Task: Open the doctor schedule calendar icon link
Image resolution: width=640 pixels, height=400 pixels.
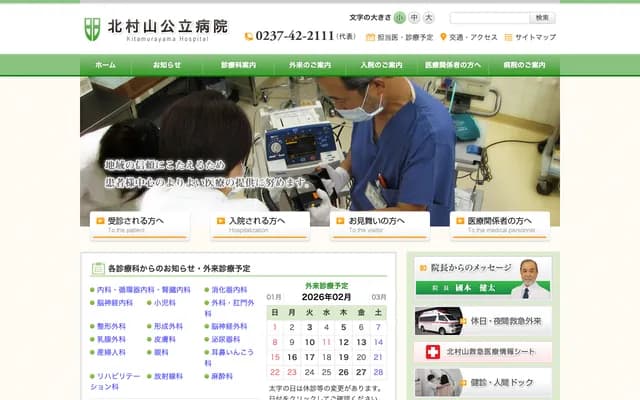Action: [370, 37]
